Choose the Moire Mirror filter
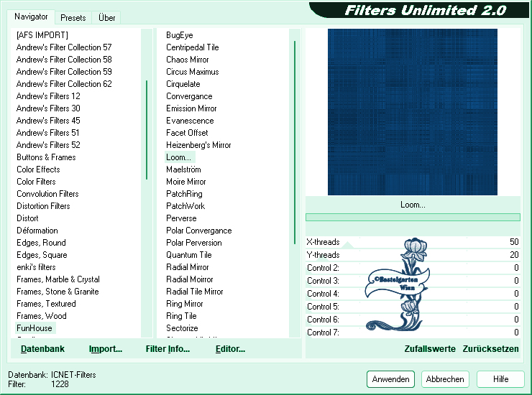 [186, 182]
